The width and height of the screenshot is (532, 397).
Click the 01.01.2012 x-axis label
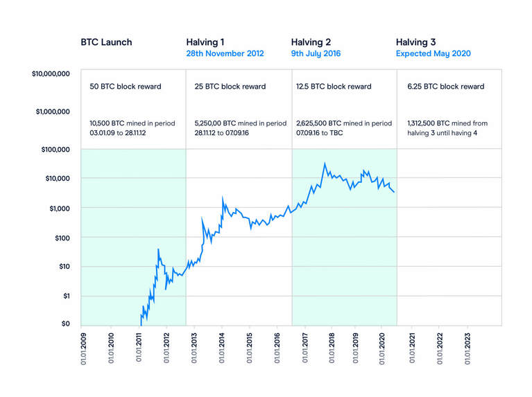coord(166,349)
